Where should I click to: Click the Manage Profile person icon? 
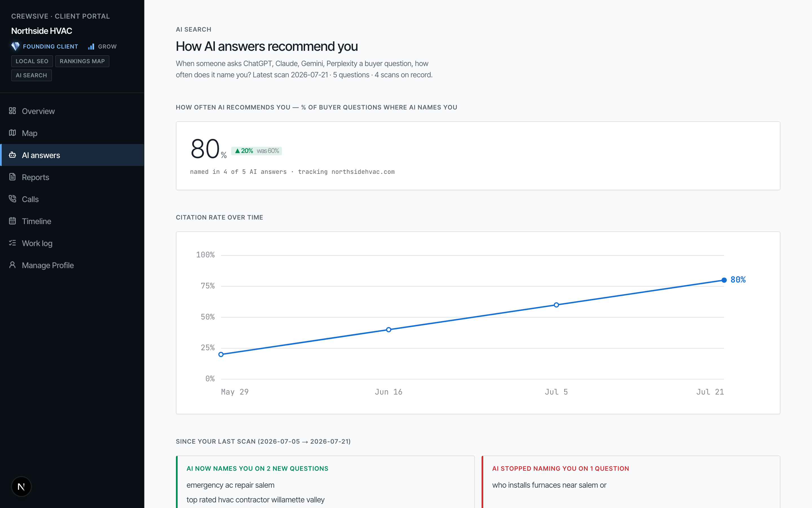click(12, 265)
